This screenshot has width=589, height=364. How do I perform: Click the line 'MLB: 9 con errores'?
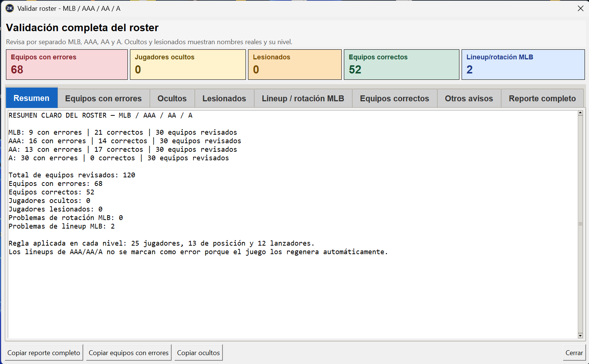point(123,132)
